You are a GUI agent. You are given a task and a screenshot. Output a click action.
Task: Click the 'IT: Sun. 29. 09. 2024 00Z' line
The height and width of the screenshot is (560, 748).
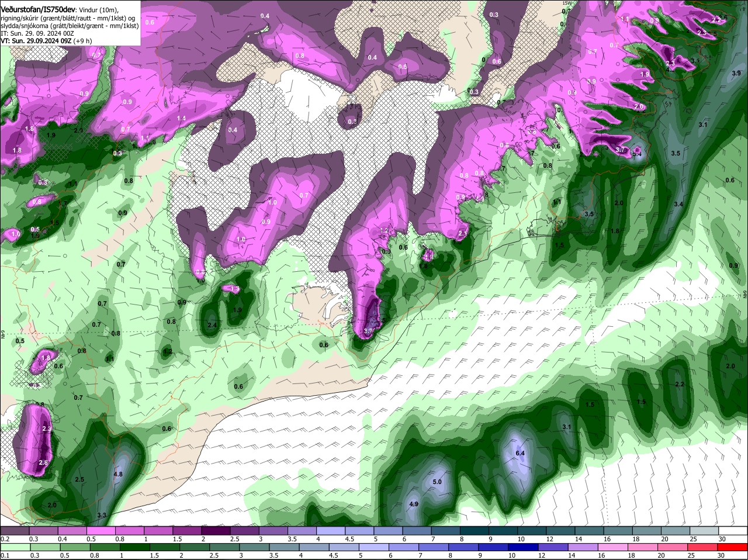tap(37, 33)
